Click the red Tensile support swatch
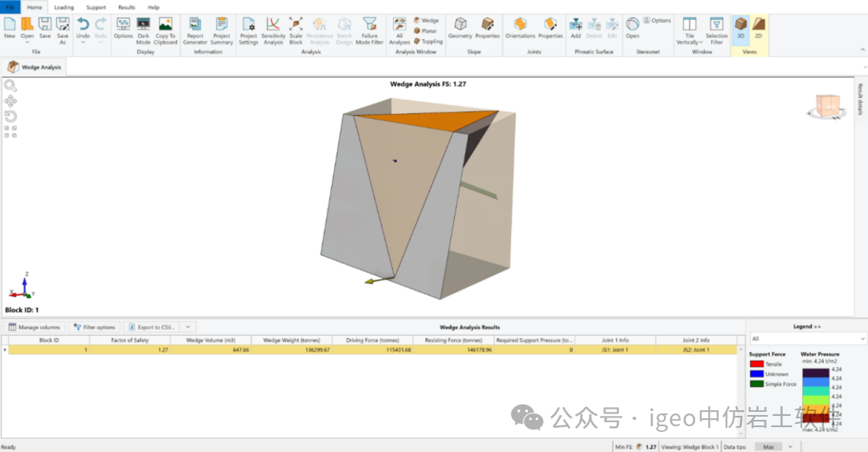The height and width of the screenshot is (452, 868). 757,364
